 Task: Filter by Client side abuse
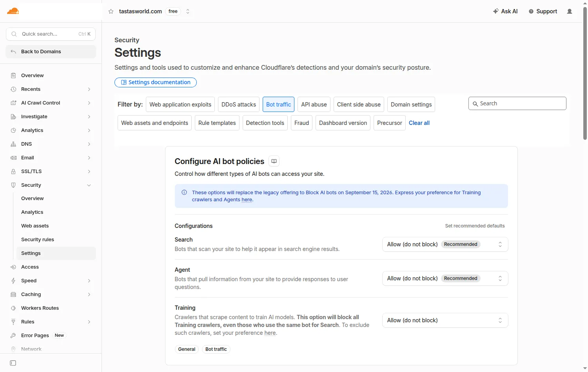(359, 105)
